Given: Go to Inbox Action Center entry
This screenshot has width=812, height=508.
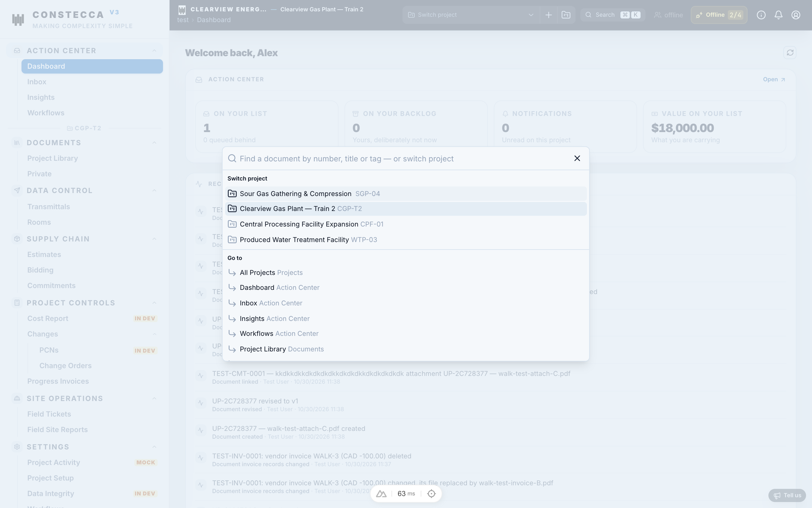Looking at the screenshot, I should (406, 303).
